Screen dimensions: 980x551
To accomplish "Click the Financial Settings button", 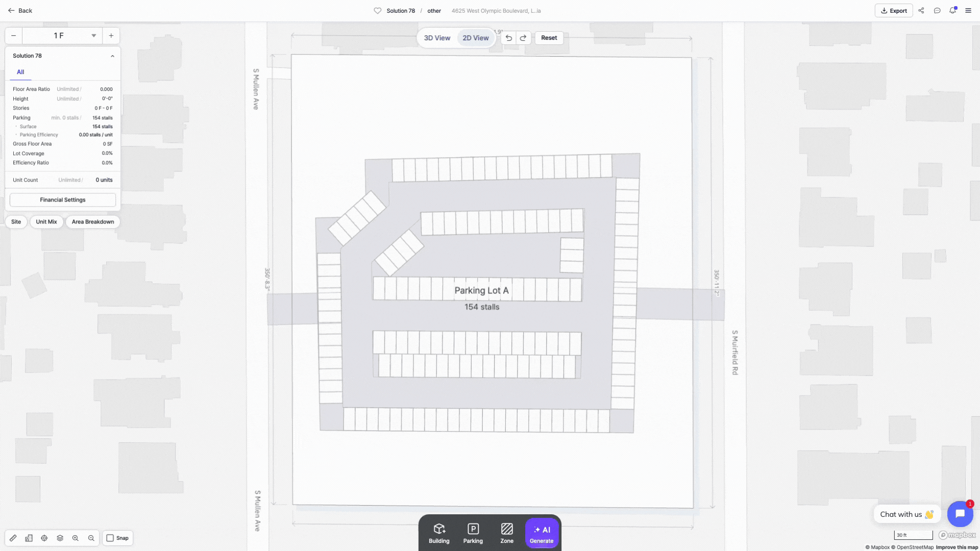I will click(63, 200).
